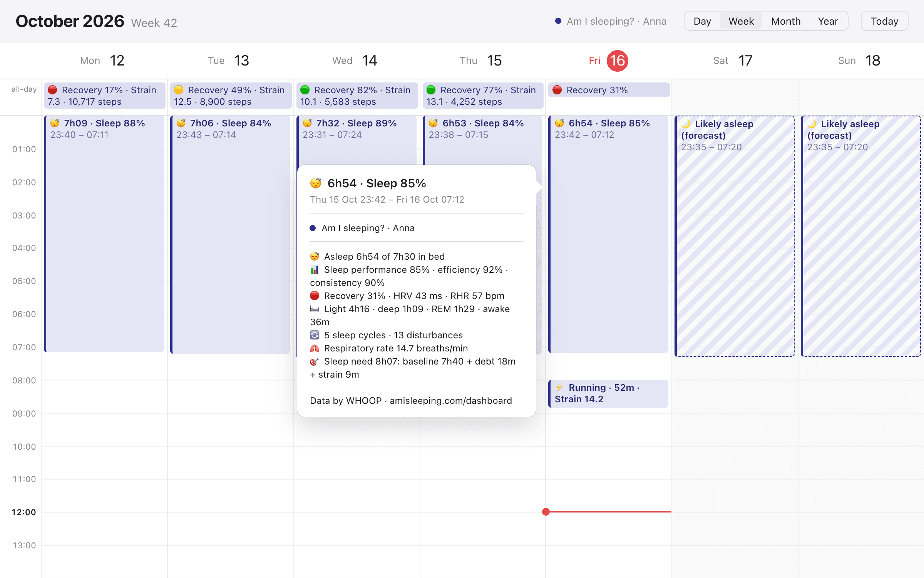Select the Week view tab
This screenshot has height=578, width=924.
click(x=741, y=21)
